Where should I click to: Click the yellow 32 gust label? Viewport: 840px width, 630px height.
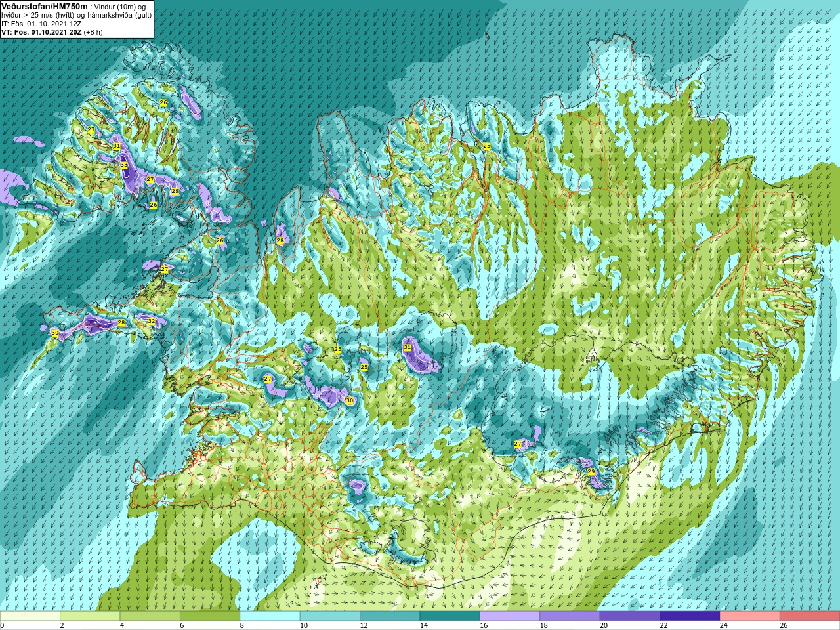[151, 321]
